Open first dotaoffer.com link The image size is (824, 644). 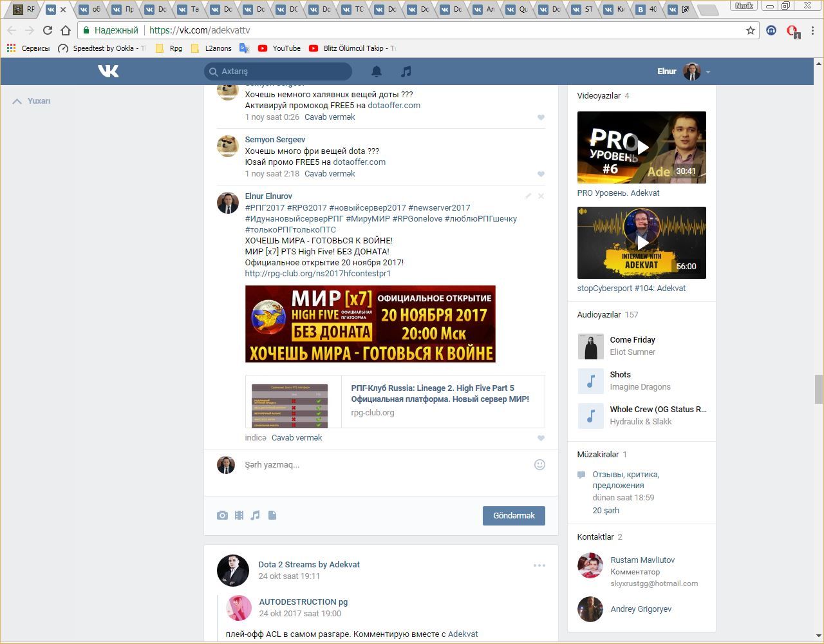coord(394,105)
